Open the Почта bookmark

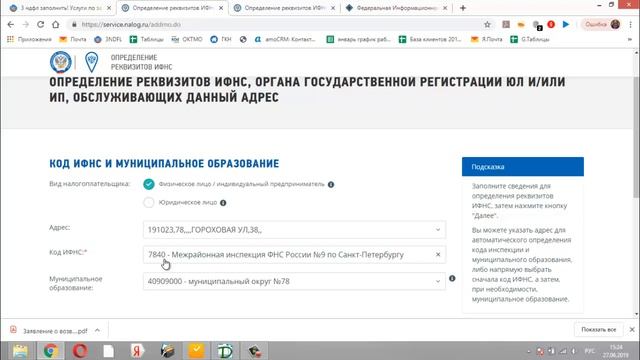[73, 39]
